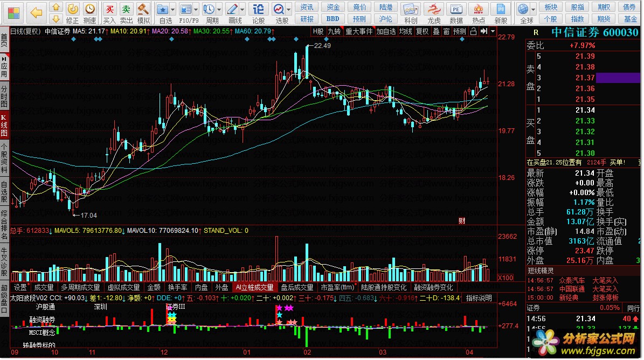Select the K线图 sidebar tab

[x=4, y=126]
